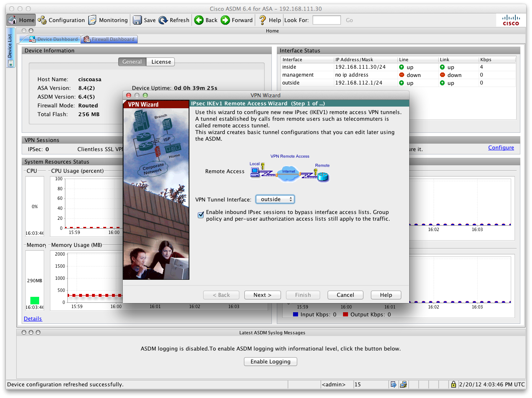
Task: Click Cancel in the VPN Wizard
Action: click(x=346, y=295)
